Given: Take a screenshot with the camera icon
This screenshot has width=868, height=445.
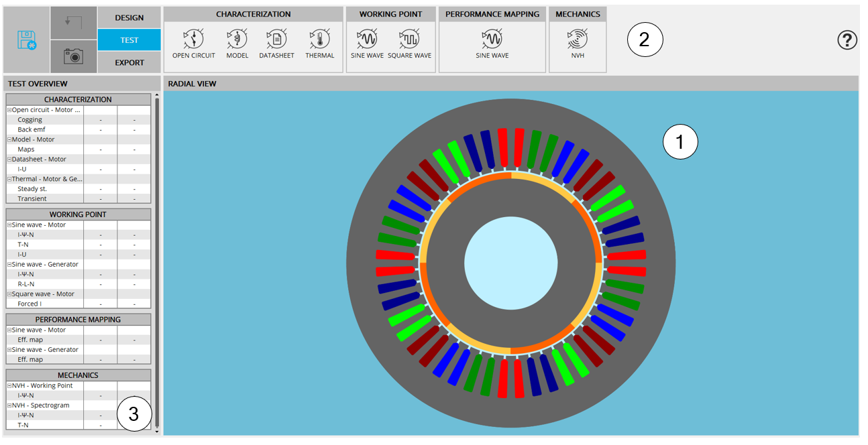Looking at the screenshot, I should point(73,57).
